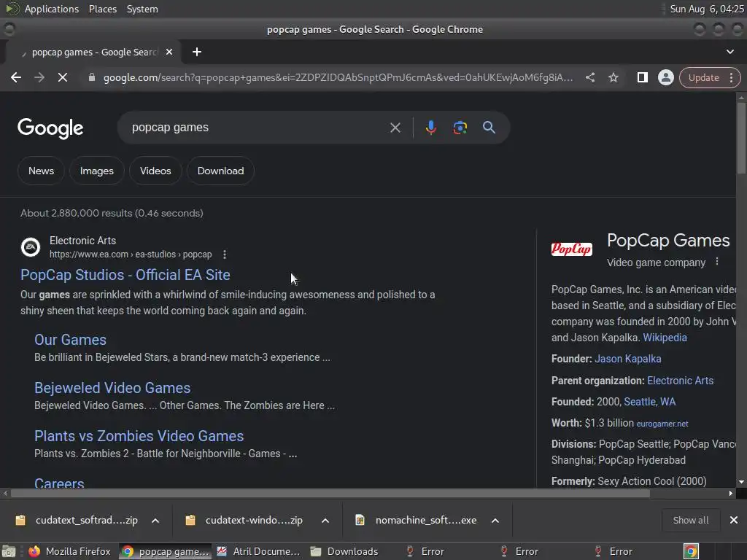Viewport: 747px width, 560px height.
Task: Click the address bar URL
Action: (x=338, y=77)
